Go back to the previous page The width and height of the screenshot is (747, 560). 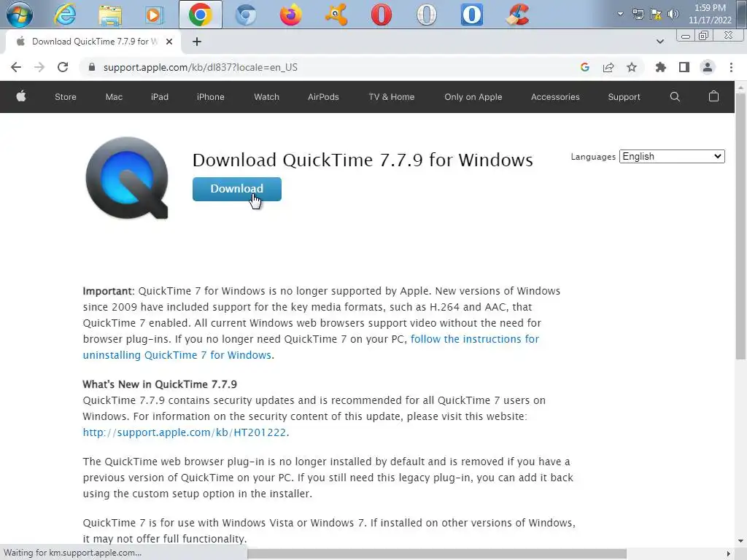(16, 67)
